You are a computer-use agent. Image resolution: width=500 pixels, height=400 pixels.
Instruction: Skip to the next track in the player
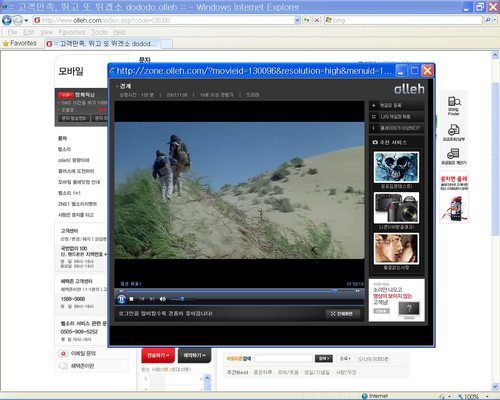[152, 299]
